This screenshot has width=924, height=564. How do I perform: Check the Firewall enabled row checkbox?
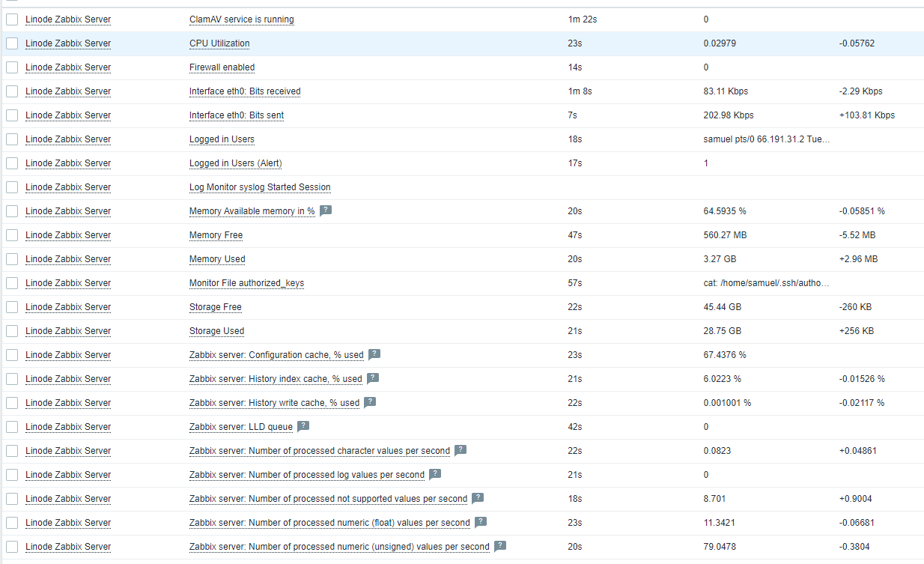[x=12, y=67]
